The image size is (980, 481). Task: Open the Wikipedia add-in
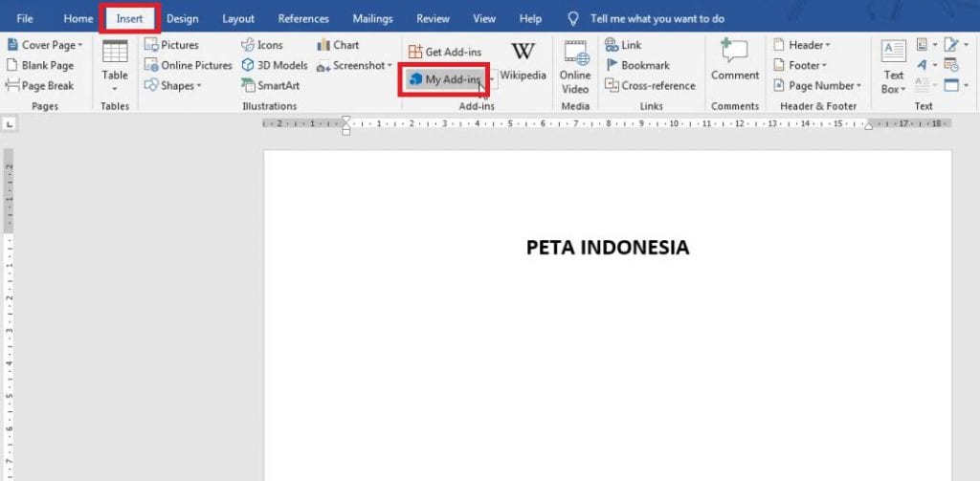523,61
